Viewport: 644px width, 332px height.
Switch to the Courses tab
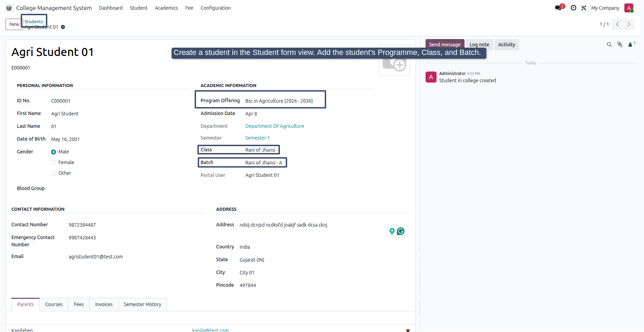54,304
